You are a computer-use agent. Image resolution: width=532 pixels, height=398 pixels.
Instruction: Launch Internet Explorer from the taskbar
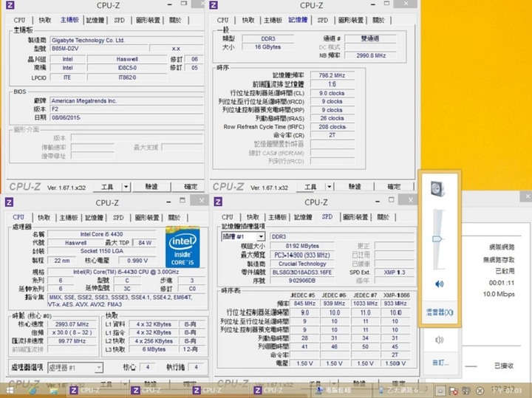pyautogui.click(x=33, y=391)
